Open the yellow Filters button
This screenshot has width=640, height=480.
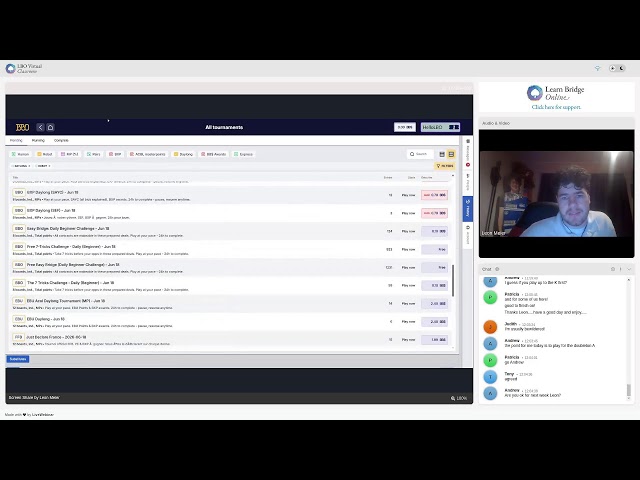[445, 166]
